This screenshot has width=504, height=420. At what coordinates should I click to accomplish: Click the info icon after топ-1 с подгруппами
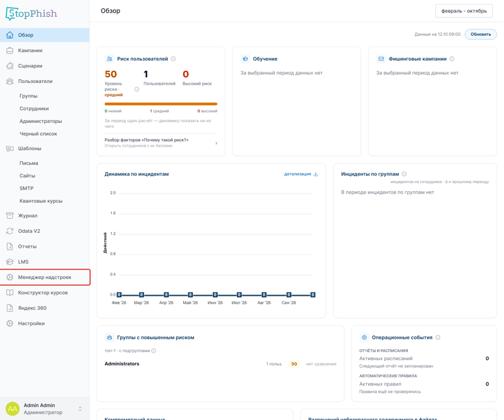tap(154, 350)
